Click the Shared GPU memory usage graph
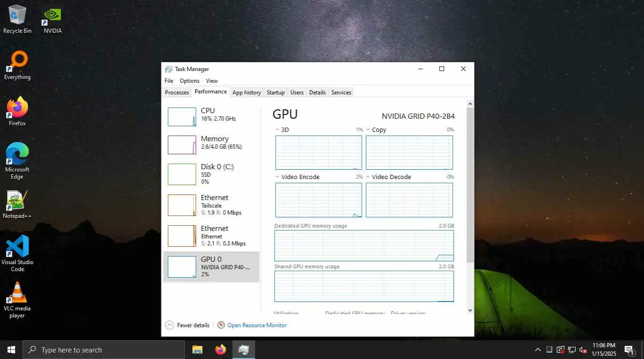This screenshot has width=644, height=359. 364,286
